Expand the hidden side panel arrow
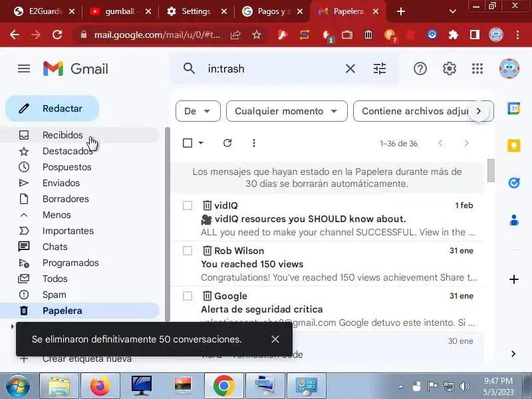The height and width of the screenshot is (399, 532). coord(513,354)
